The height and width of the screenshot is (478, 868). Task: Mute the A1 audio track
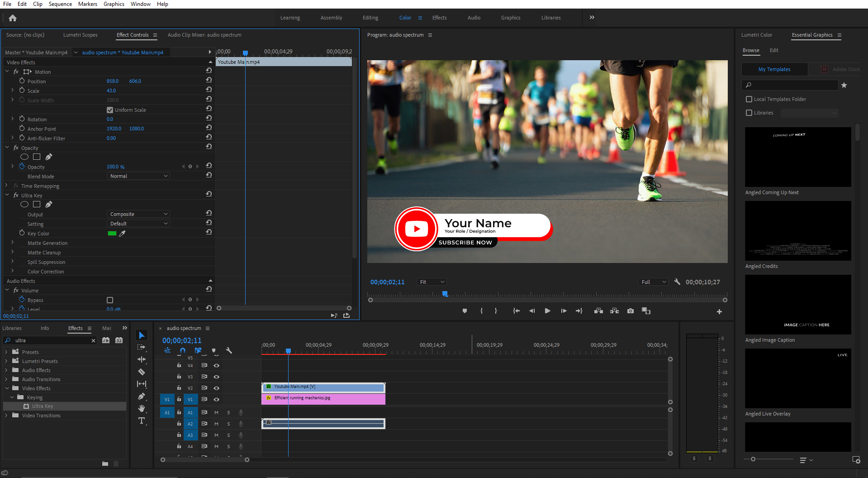point(216,412)
